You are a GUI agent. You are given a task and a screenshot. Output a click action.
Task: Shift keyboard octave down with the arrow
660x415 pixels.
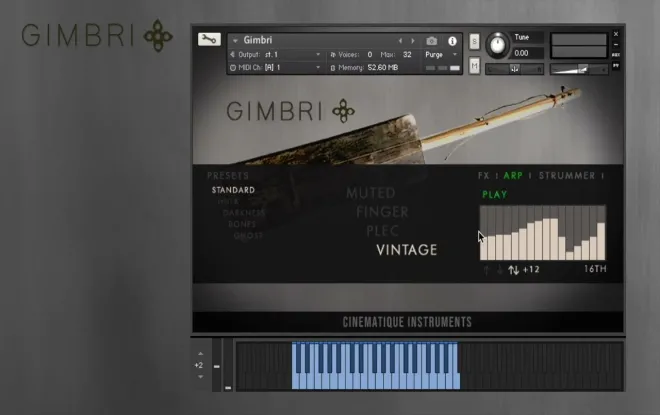point(200,377)
